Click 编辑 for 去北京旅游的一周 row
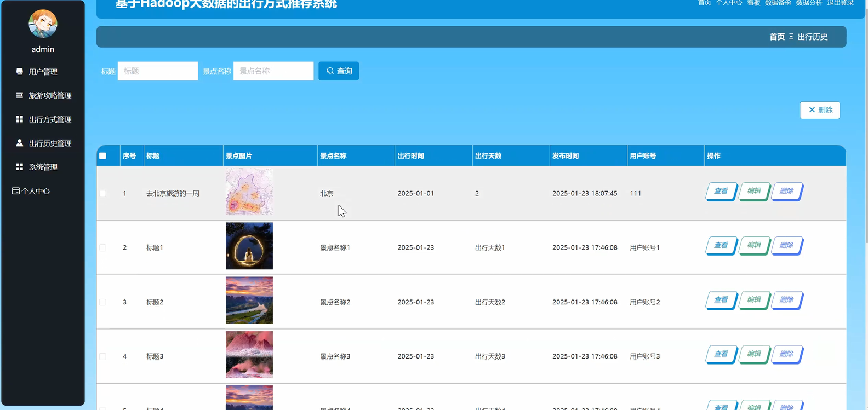This screenshot has height=410, width=868. pyautogui.click(x=754, y=191)
